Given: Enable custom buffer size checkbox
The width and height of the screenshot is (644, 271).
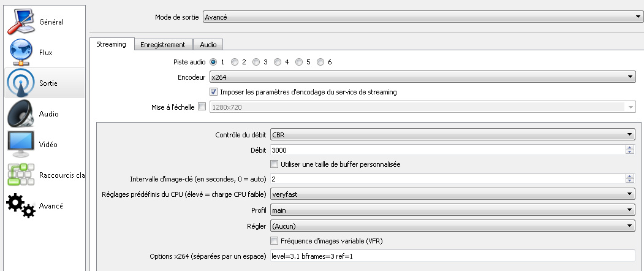Looking at the screenshot, I should point(274,164).
